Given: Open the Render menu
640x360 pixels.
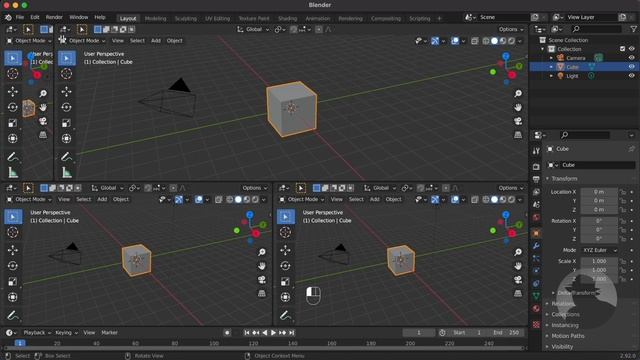Looking at the screenshot, I should [x=54, y=18].
